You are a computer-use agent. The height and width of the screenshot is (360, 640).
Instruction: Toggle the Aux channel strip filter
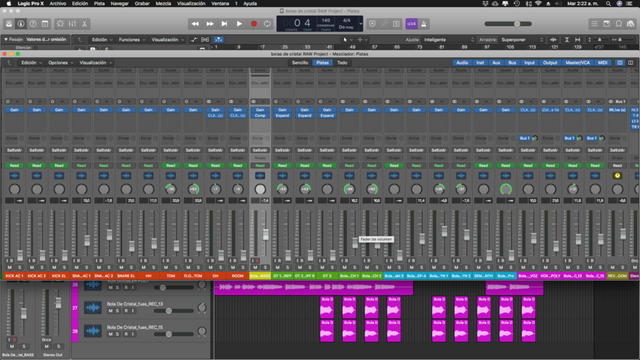[x=496, y=62]
